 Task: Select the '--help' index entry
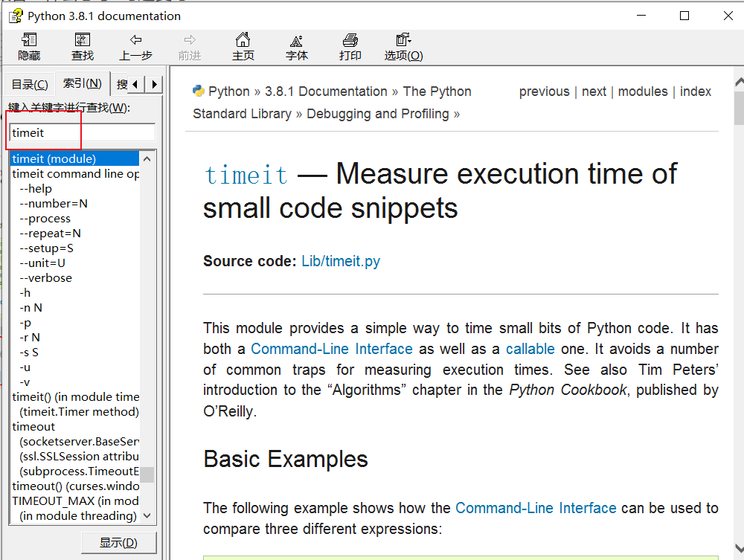(36, 188)
